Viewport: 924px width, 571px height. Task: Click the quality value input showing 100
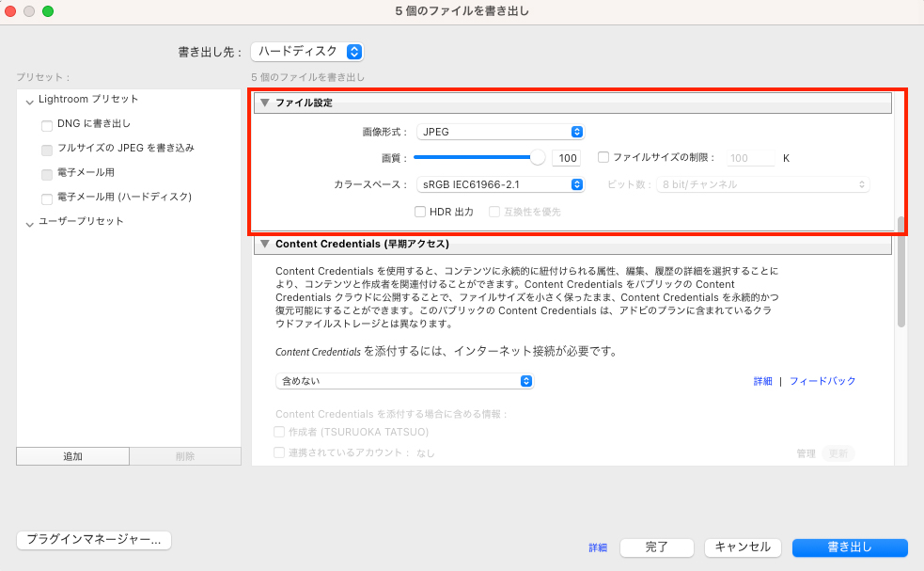point(566,157)
